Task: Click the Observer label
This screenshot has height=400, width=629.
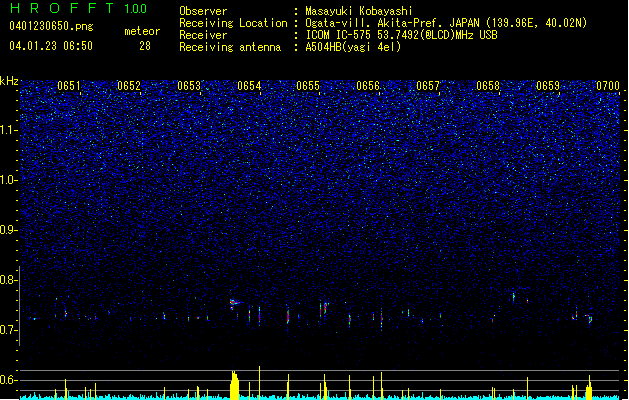Action: point(203,11)
